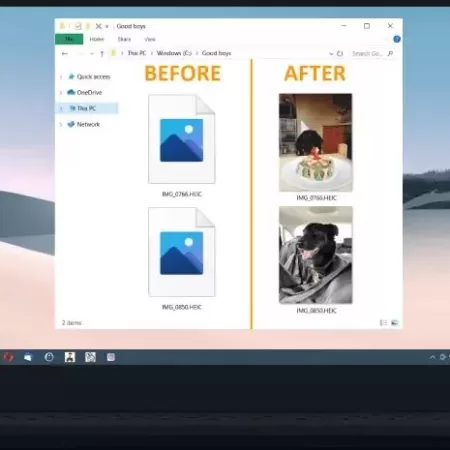The width and height of the screenshot is (450, 450).
Task: Expand the Quick access tree node
Action: pos(61,77)
